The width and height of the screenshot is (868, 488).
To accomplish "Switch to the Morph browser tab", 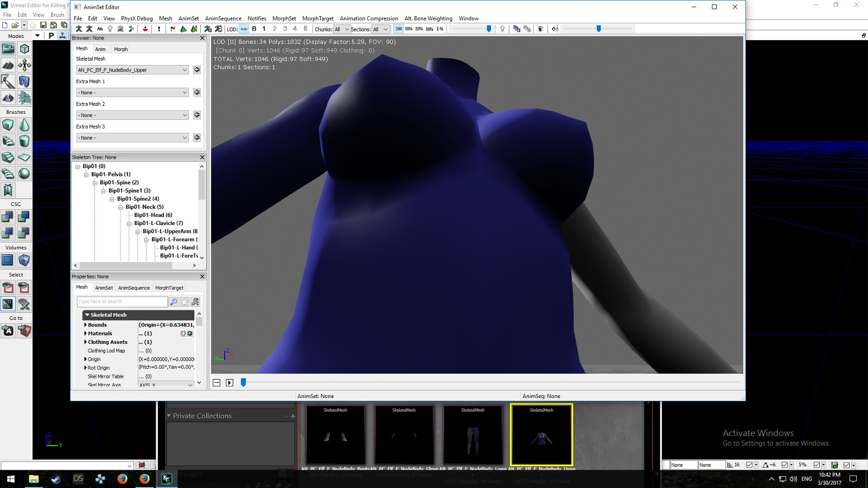I will [x=120, y=49].
